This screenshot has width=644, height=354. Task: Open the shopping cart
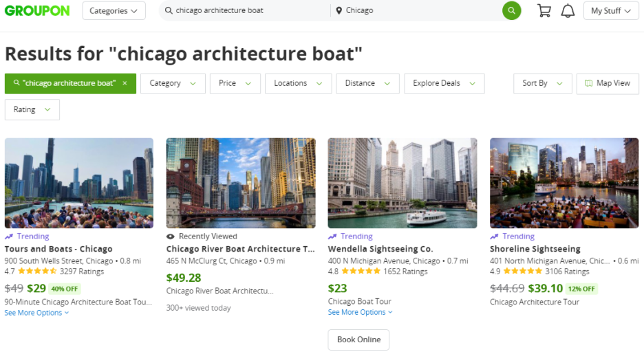coord(544,11)
